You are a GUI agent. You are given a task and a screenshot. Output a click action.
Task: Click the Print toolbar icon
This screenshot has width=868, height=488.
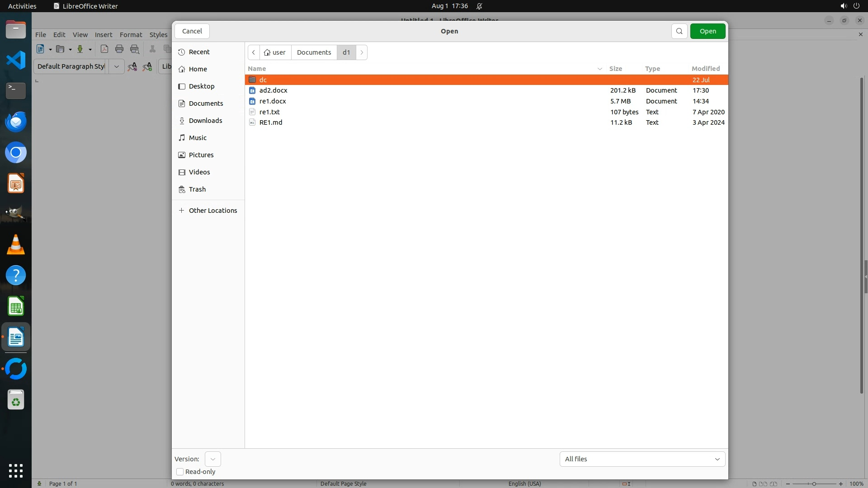tap(119, 49)
